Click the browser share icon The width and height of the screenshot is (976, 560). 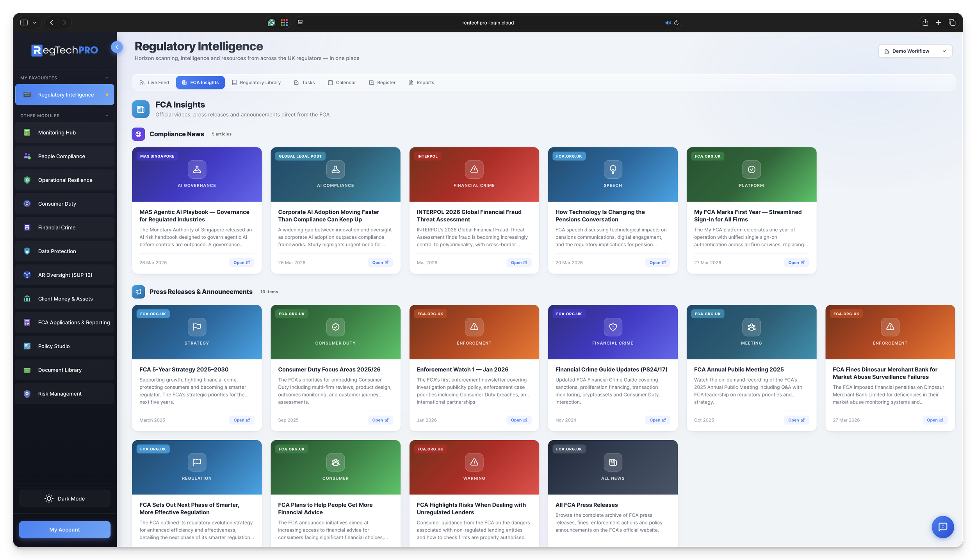pyautogui.click(x=925, y=23)
